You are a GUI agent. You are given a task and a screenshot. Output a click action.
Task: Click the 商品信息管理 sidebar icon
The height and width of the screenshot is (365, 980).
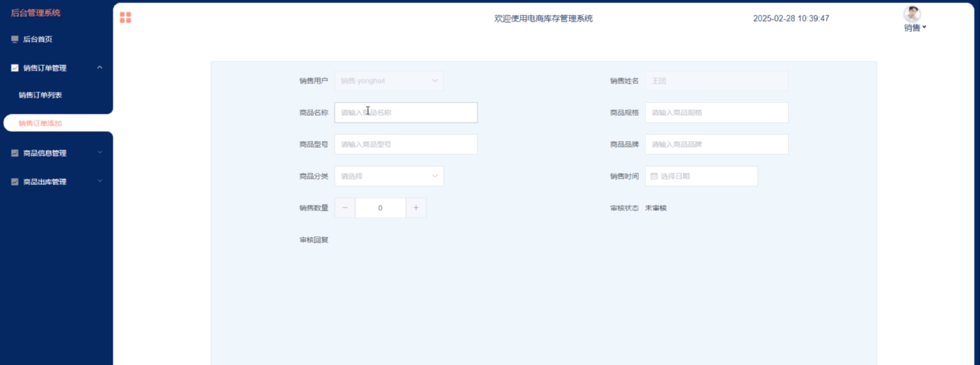click(15, 153)
